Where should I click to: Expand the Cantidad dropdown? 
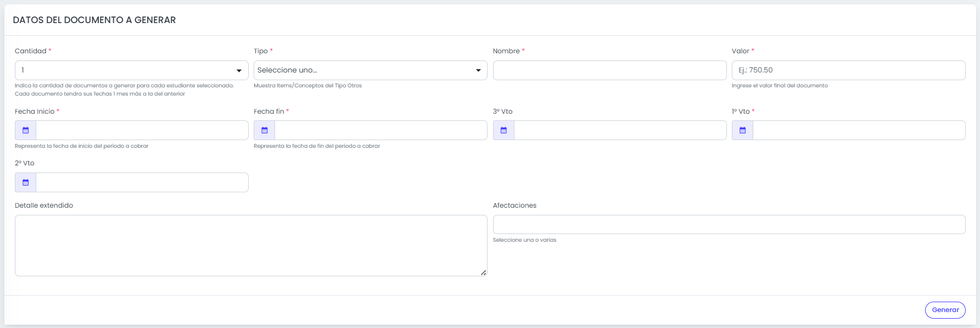[132, 70]
